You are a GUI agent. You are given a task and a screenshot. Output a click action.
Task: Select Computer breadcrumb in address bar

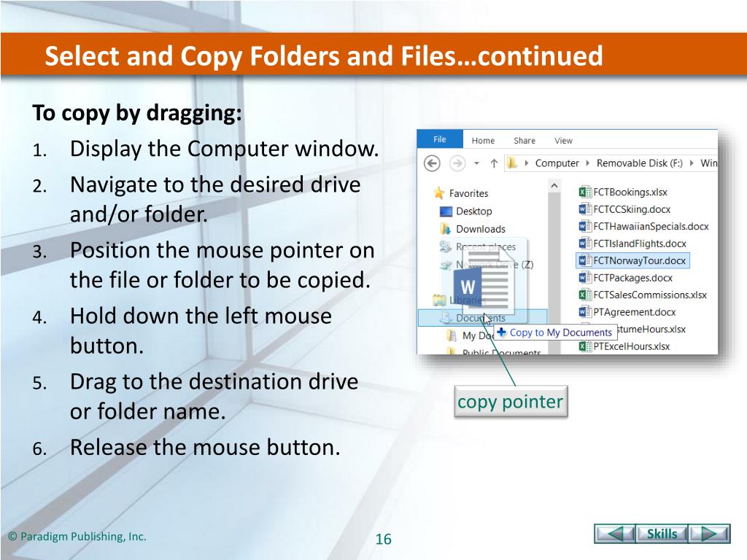click(557, 163)
